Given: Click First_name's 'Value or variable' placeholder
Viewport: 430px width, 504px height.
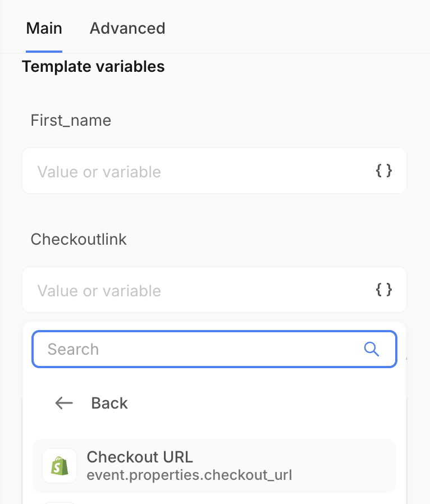Looking at the screenshot, I should click(99, 172).
